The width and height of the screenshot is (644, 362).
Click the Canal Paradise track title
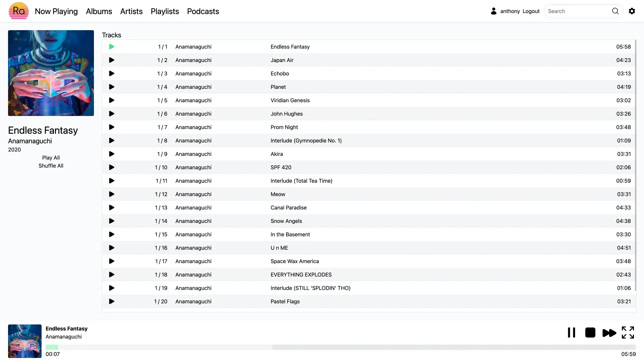pos(289,207)
